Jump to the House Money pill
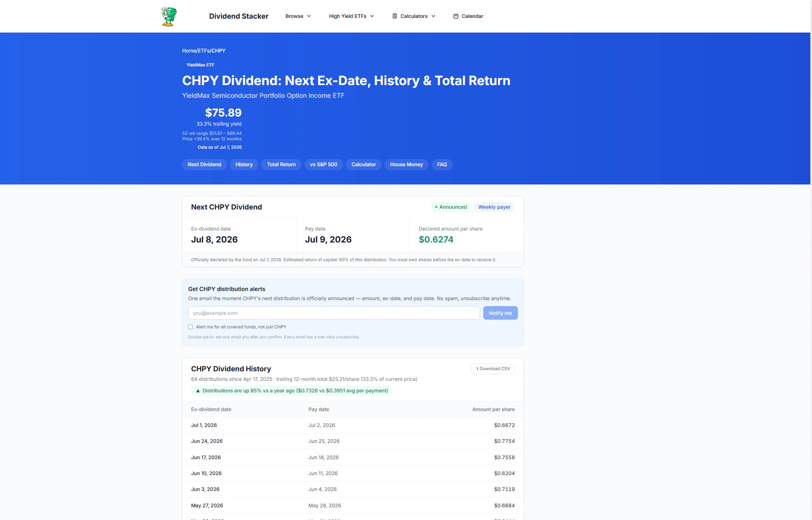 [x=406, y=165]
